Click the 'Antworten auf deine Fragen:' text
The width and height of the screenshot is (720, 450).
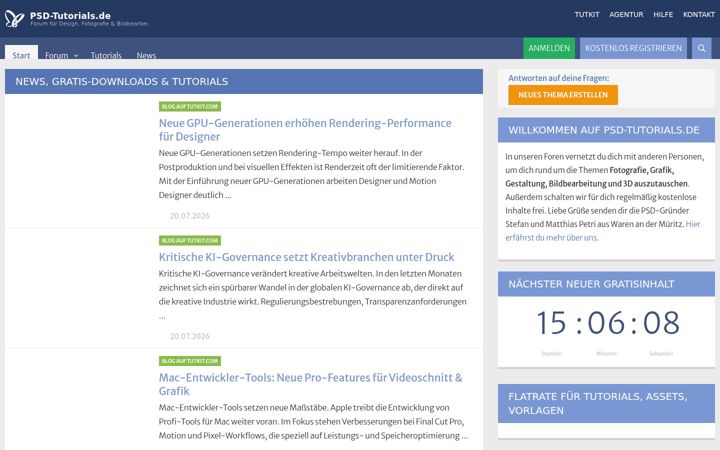tap(558, 78)
